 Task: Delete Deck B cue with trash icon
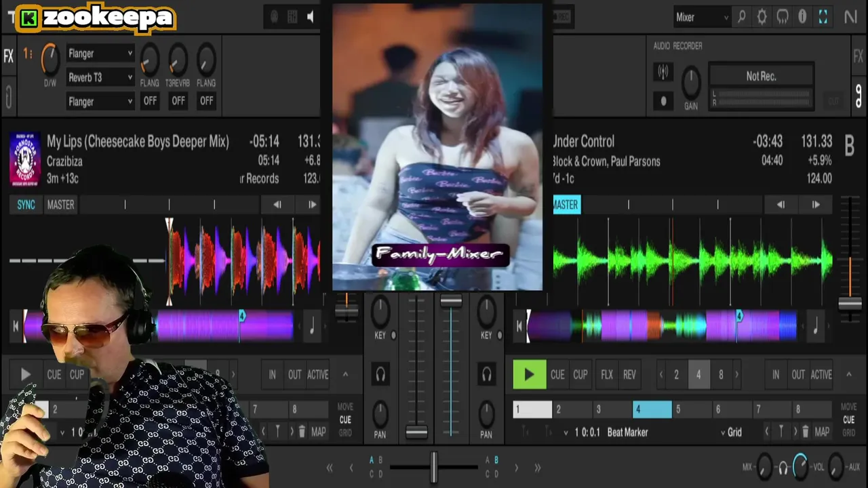[x=805, y=432]
